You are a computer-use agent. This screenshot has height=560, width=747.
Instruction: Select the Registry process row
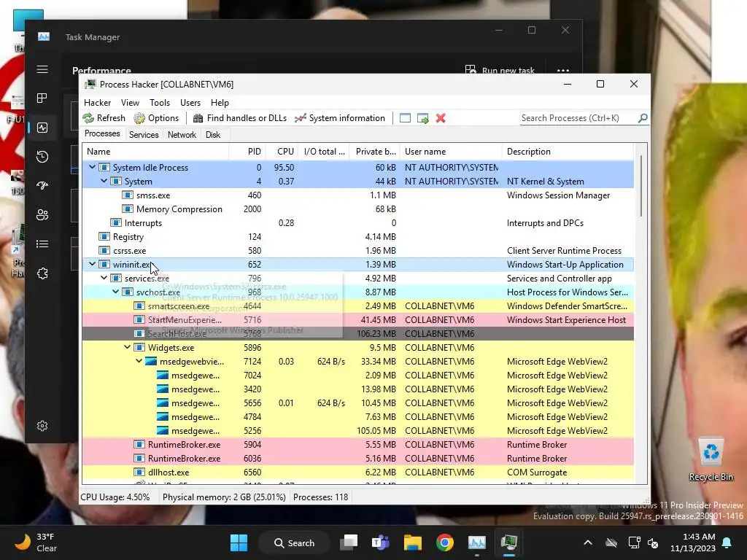point(357,237)
